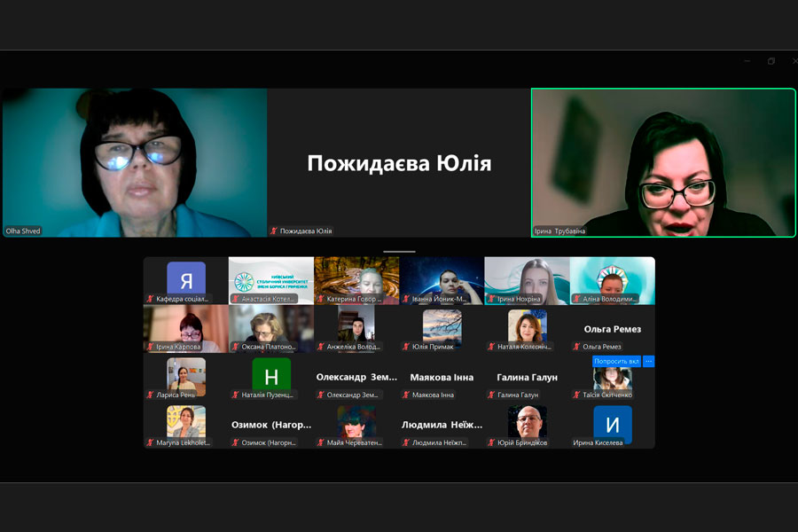Screen dimensions: 798x532
Task: Click muted mic icon of Лариса Рень
Action: click(150, 395)
